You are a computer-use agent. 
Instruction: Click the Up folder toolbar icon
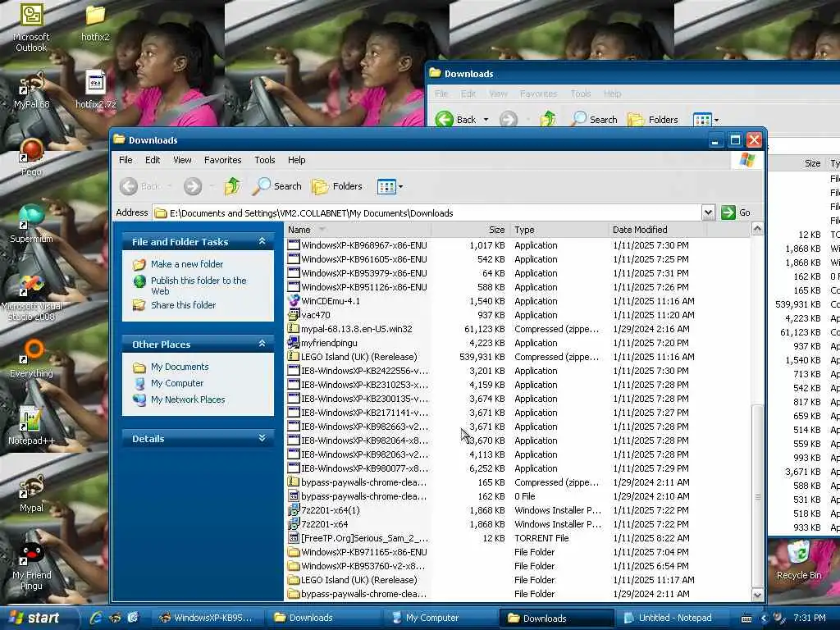click(232, 186)
